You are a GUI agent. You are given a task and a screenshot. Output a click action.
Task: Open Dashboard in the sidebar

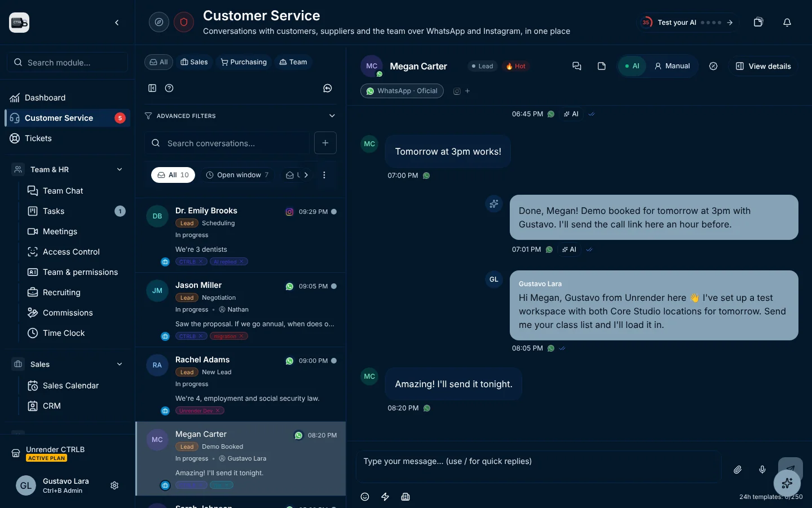(68, 98)
